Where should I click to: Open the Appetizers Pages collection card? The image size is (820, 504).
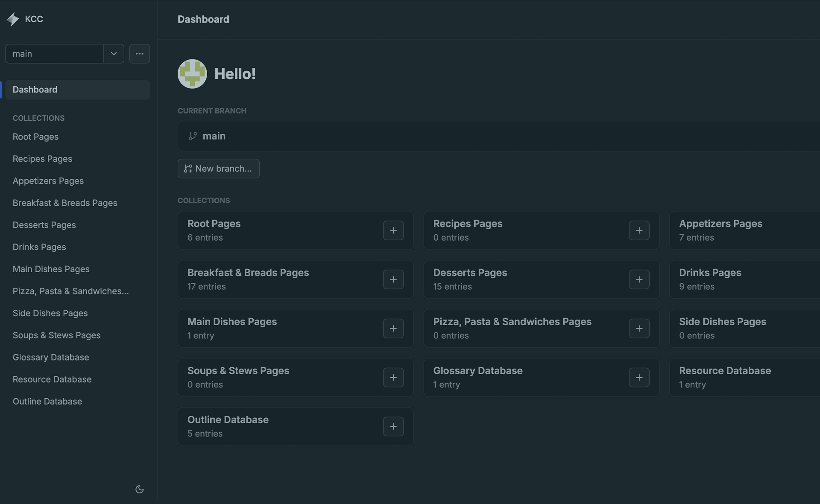[720, 224]
